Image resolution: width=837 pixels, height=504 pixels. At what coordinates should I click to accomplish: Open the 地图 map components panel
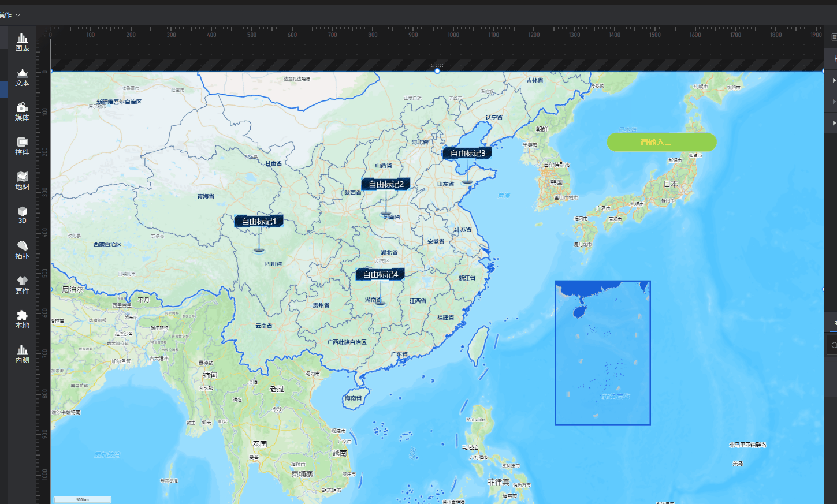[x=22, y=181]
